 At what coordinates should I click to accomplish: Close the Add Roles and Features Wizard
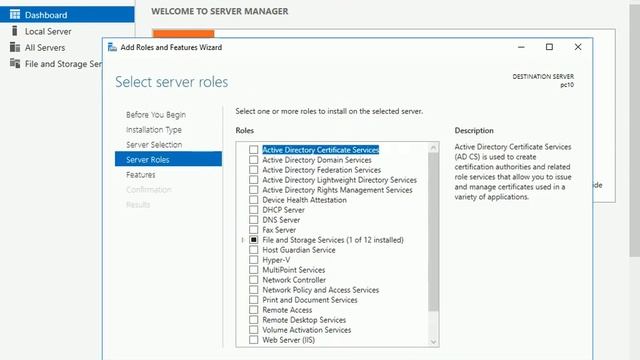tap(578, 47)
